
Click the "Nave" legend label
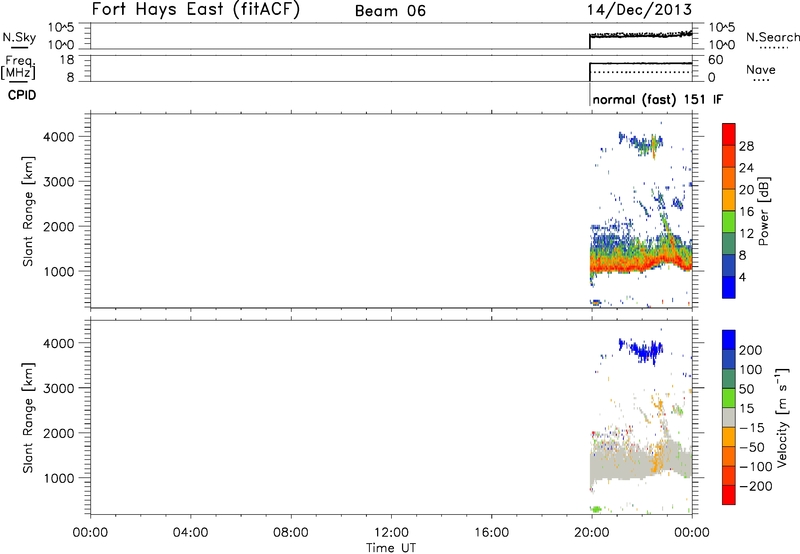coord(761,69)
